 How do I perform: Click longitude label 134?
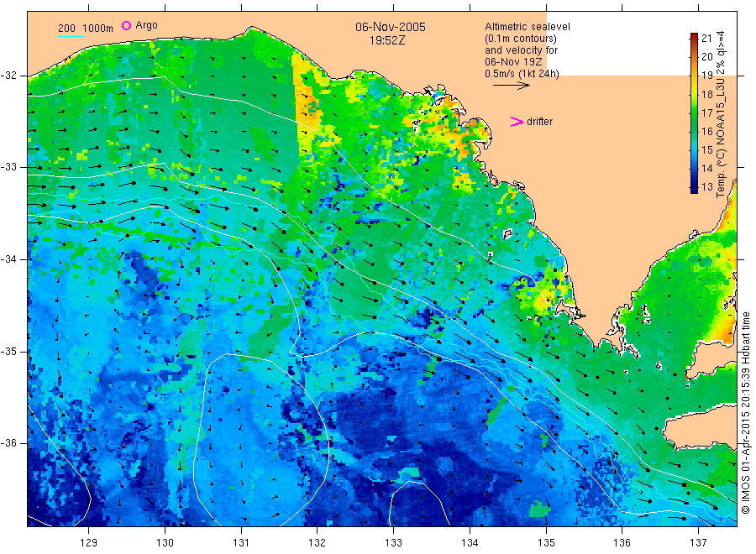click(x=470, y=543)
